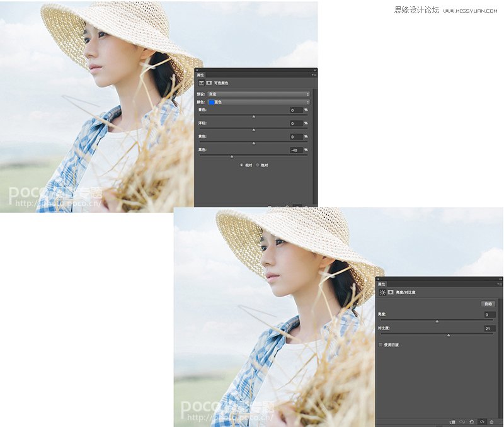The height and width of the screenshot is (427, 504).
Task: Toggle adjustment layer visibility eye icon
Action: [481, 421]
